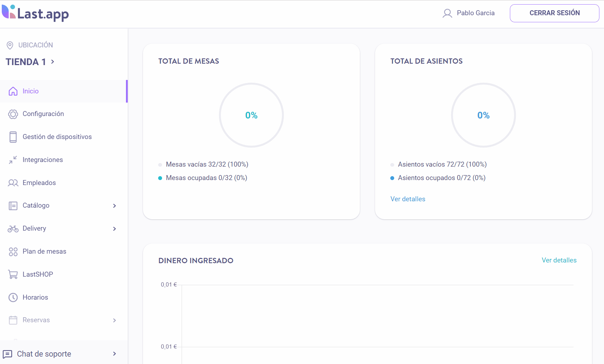Click the Asientos vacíos legend dot

coord(392,165)
